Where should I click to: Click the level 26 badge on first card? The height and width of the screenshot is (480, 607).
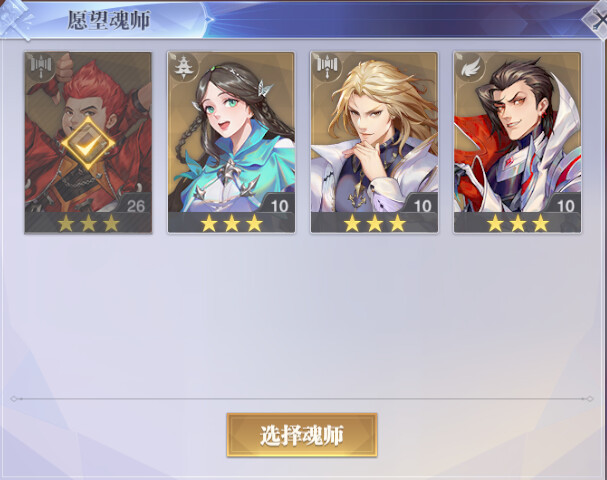(x=135, y=205)
